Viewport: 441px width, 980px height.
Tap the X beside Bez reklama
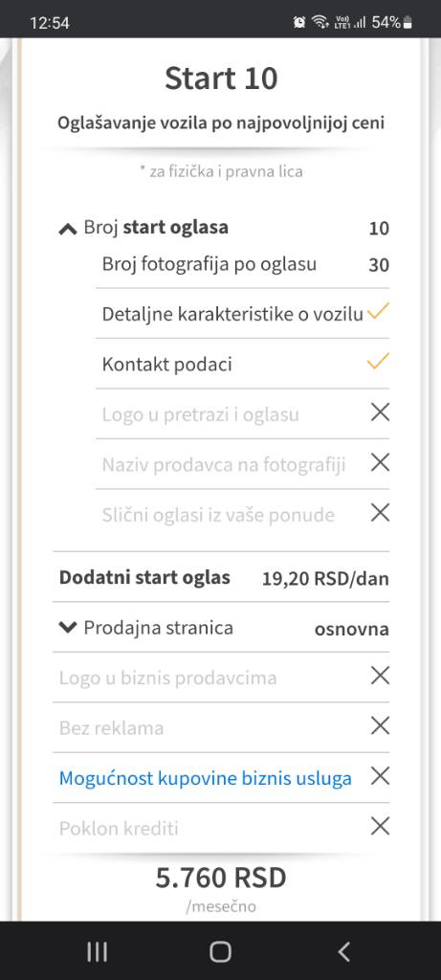pos(380,725)
